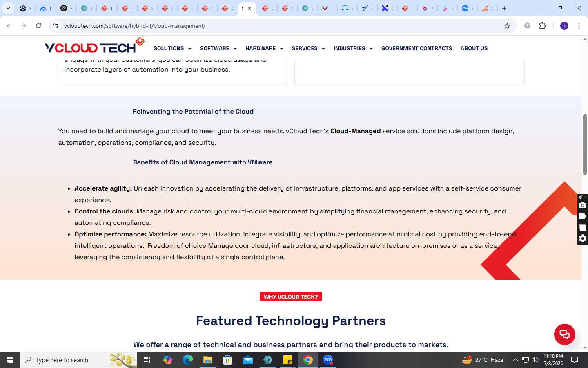Viewport: 588px width, 368px height.
Task: Bookmark this page with the star icon
Action: [507, 26]
